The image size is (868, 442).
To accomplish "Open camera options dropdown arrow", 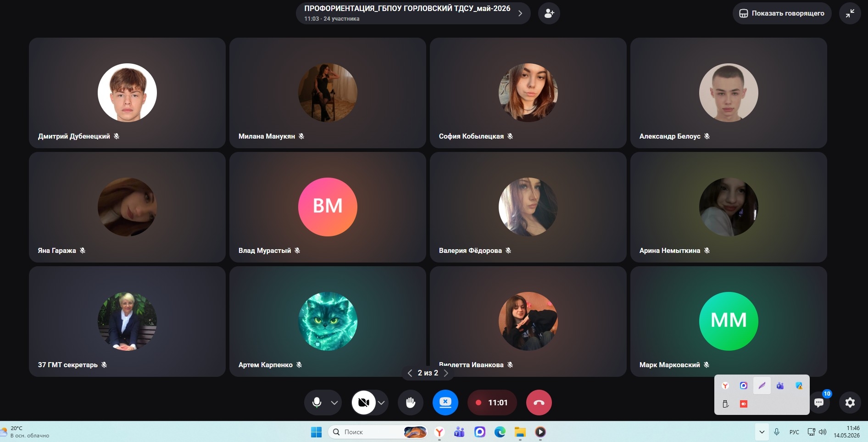I will (x=381, y=403).
